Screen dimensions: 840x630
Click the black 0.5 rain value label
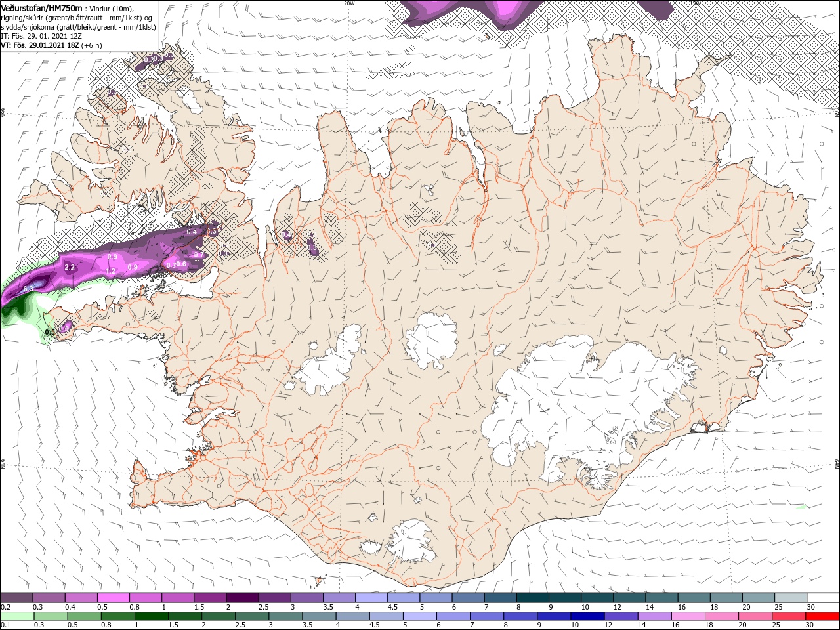[x=50, y=332]
